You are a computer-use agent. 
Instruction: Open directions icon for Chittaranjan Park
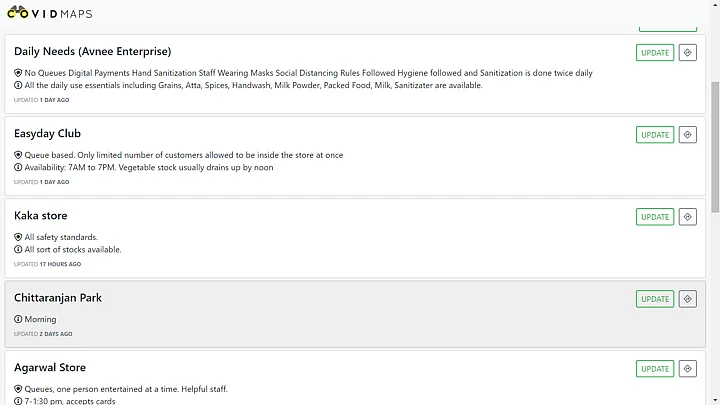(x=687, y=299)
